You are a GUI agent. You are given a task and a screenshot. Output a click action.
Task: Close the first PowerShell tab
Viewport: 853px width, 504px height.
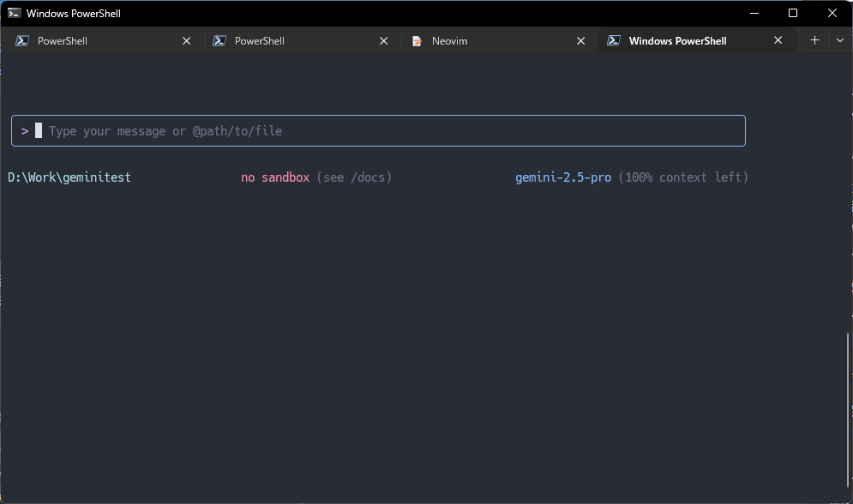(x=187, y=41)
